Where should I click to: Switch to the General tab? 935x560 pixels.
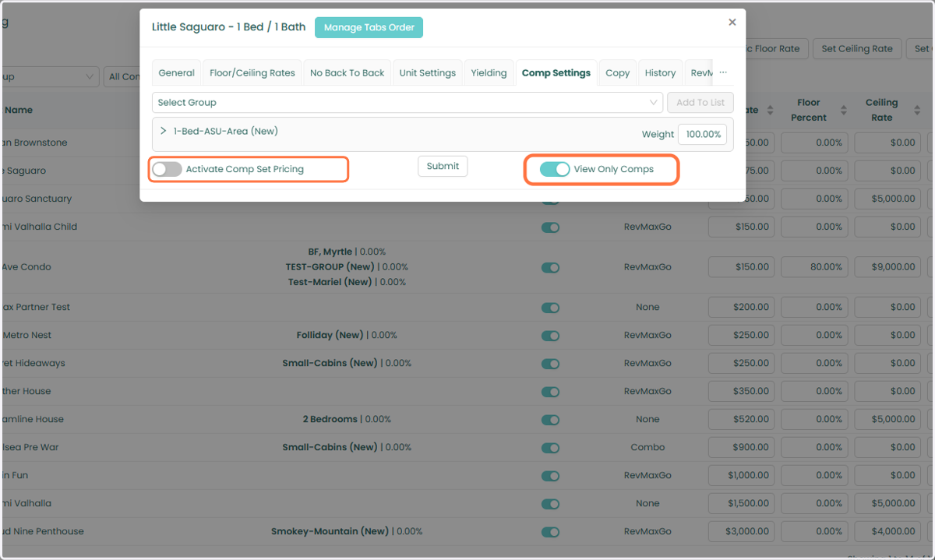[x=176, y=72]
